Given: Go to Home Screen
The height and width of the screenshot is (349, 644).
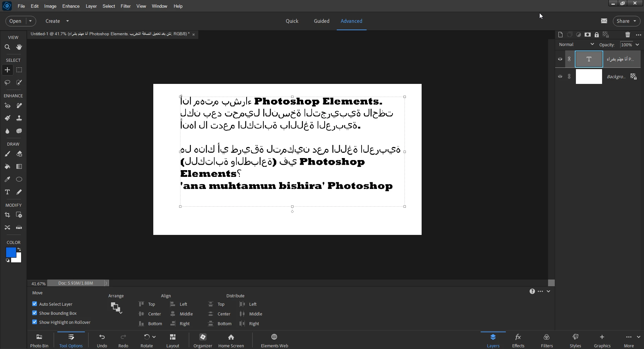Looking at the screenshot, I should [x=231, y=340].
